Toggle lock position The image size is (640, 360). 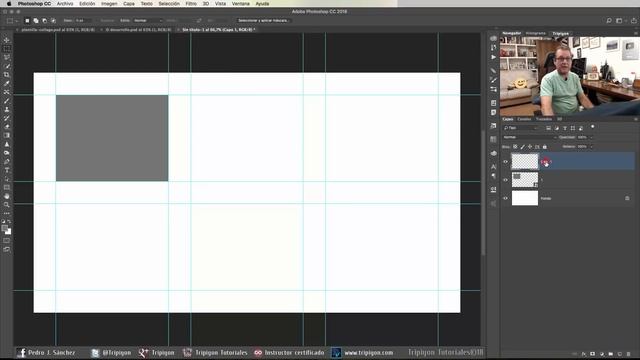click(530, 147)
